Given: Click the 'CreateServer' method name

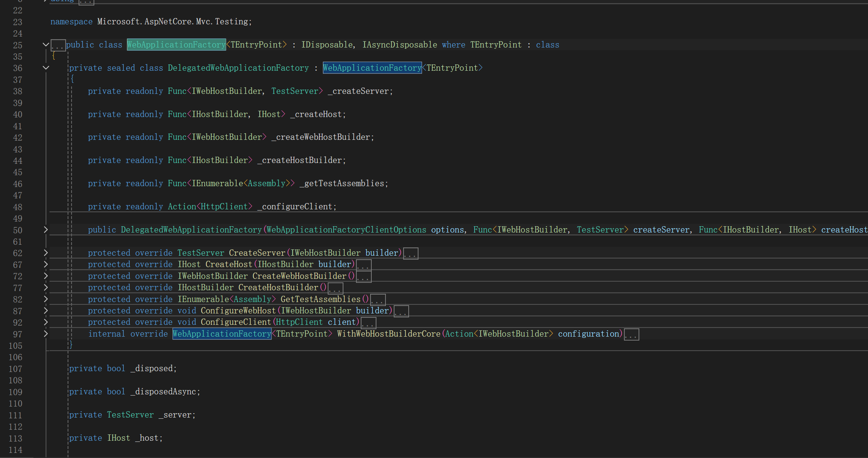Looking at the screenshot, I should coord(257,253).
